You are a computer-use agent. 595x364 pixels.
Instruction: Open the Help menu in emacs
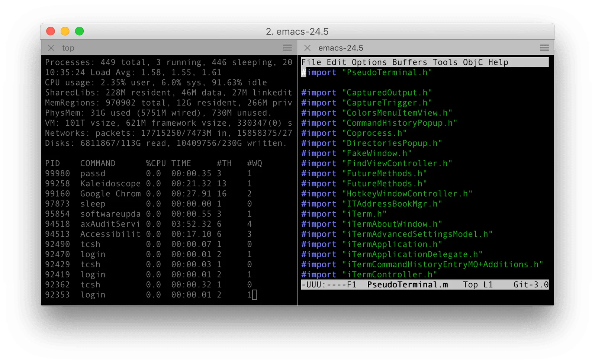click(x=498, y=62)
